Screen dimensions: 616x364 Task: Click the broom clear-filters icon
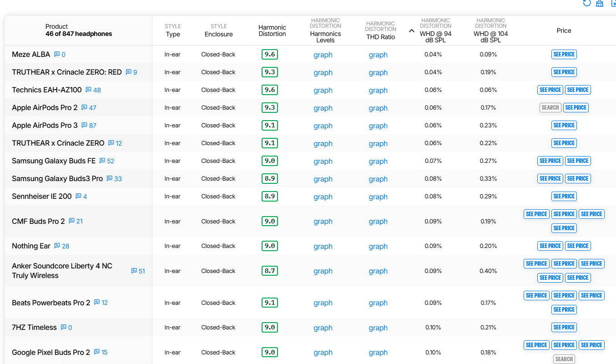[x=600, y=3]
